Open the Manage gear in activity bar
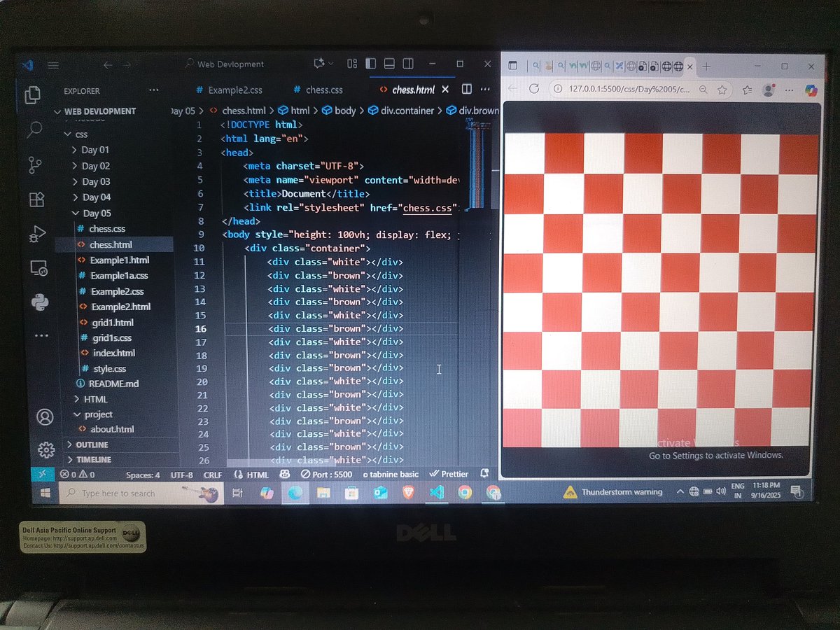Viewport: 840px width, 630px height. click(46, 449)
